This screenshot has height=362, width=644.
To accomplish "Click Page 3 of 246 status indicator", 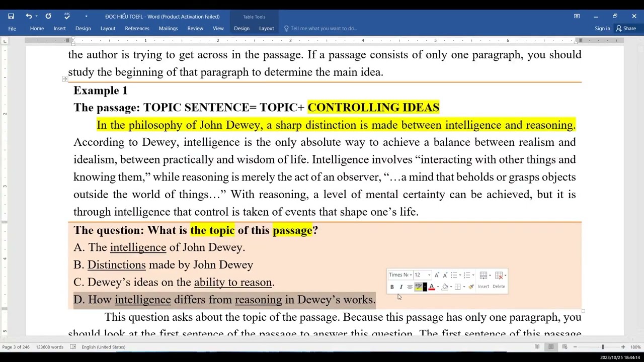I will (x=16, y=347).
